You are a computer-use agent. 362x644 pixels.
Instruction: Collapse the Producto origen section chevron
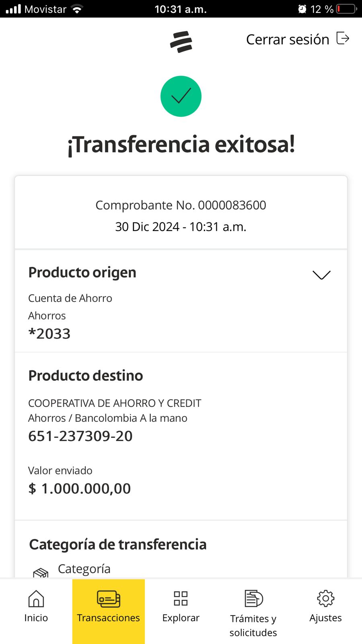click(321, 275)
